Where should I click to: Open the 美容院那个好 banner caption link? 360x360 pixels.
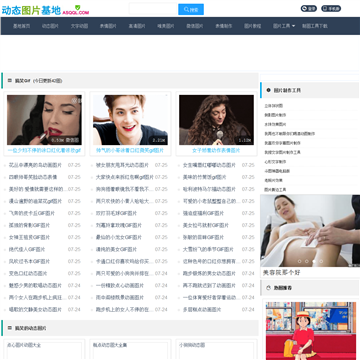point(282,273)
